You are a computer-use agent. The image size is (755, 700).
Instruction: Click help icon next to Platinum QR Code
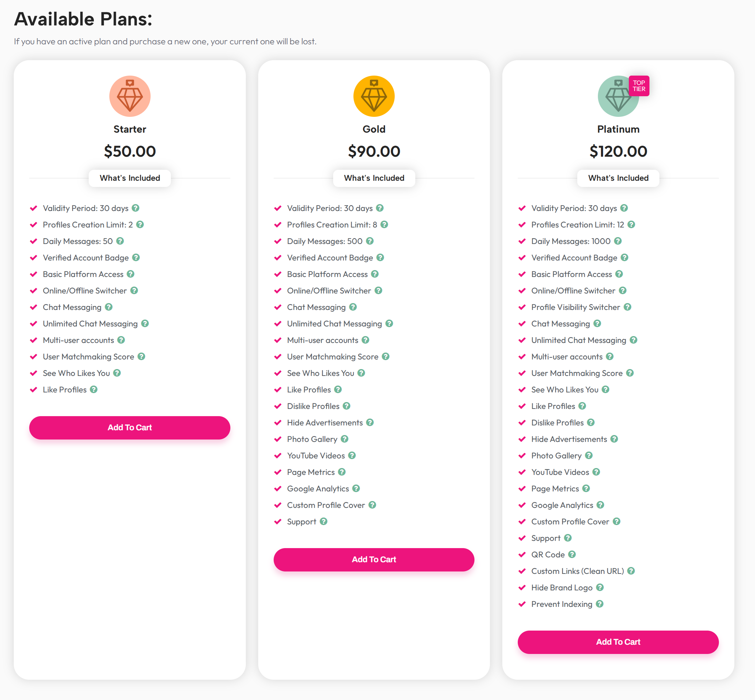click(572, 554)
